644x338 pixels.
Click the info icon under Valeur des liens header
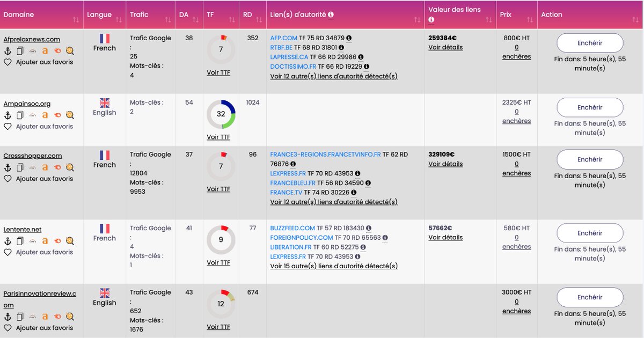tap(431, 20)
